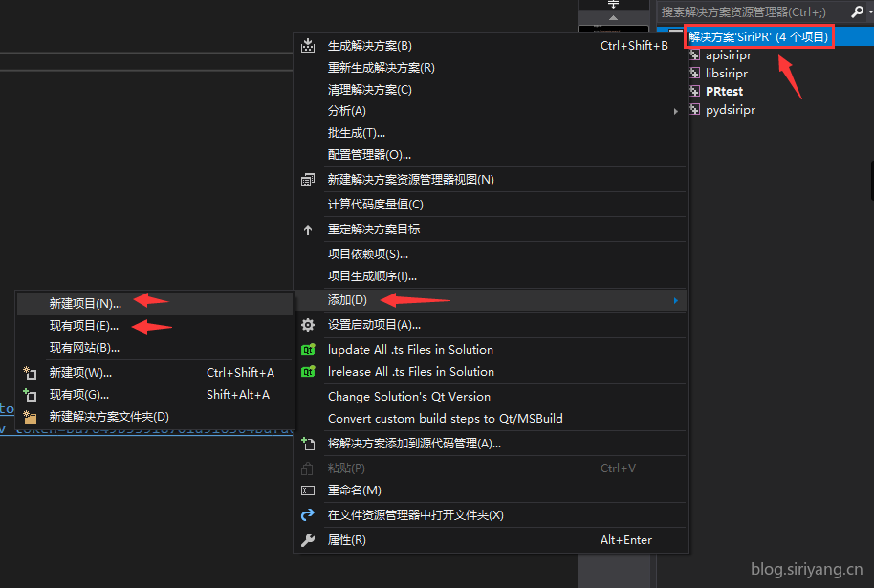The image size is (874, 588).
Task: Open the search options dropdown arrow
Action: pos(869,12)
